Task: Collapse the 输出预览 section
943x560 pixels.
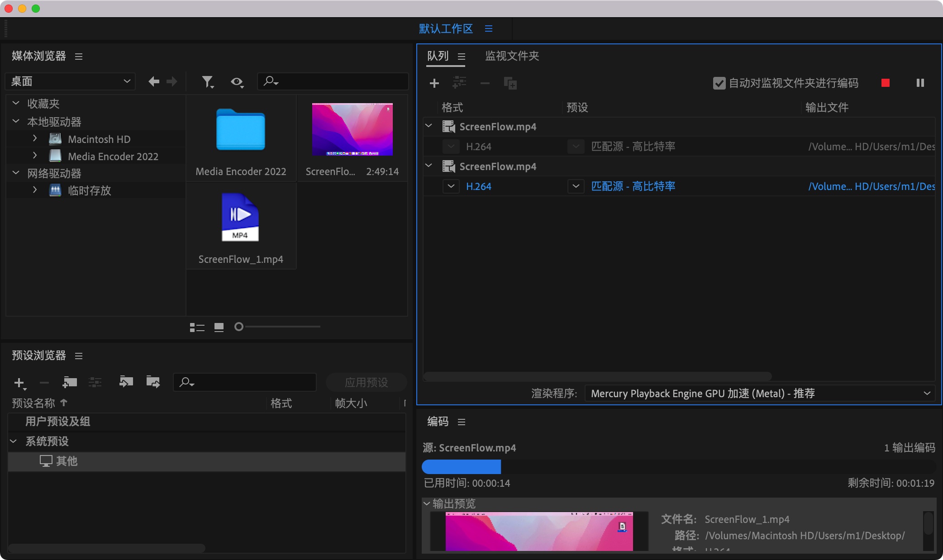Action: tap(427, 503)
